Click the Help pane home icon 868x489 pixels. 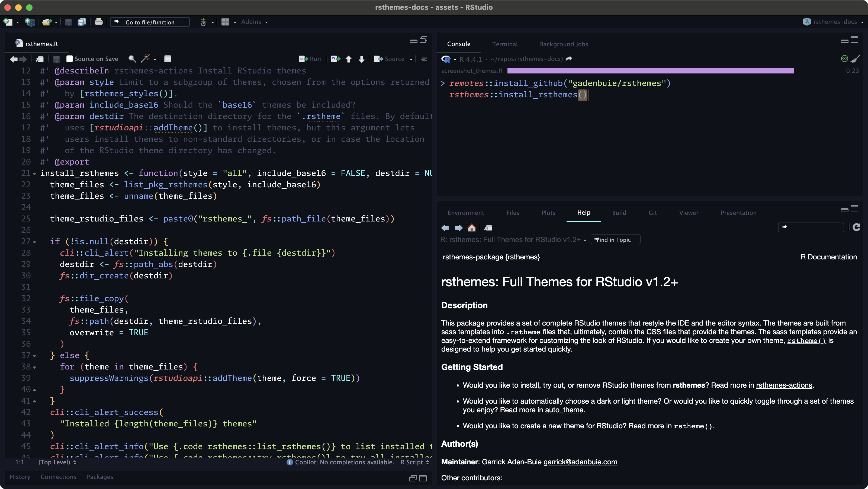point(471,228)
